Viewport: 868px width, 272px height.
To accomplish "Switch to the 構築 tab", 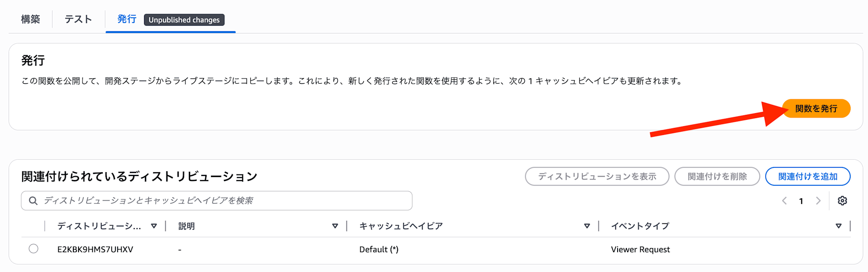I will [30, 20].
